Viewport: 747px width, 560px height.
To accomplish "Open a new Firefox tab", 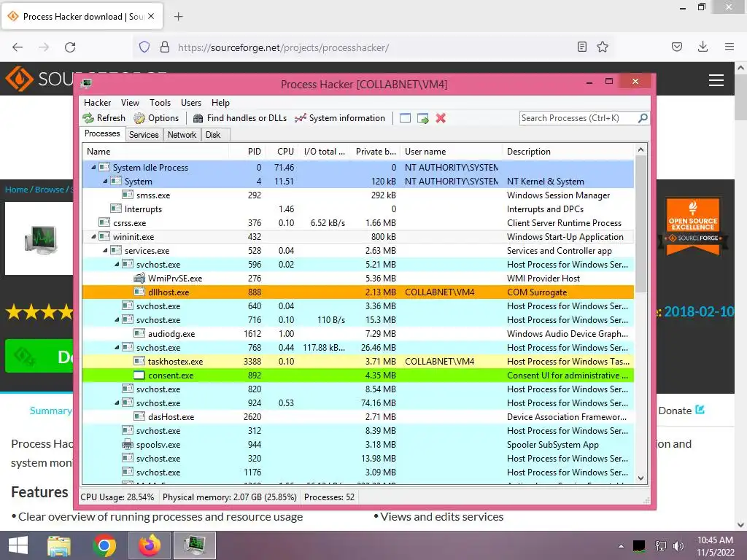I will click(178, 17).
